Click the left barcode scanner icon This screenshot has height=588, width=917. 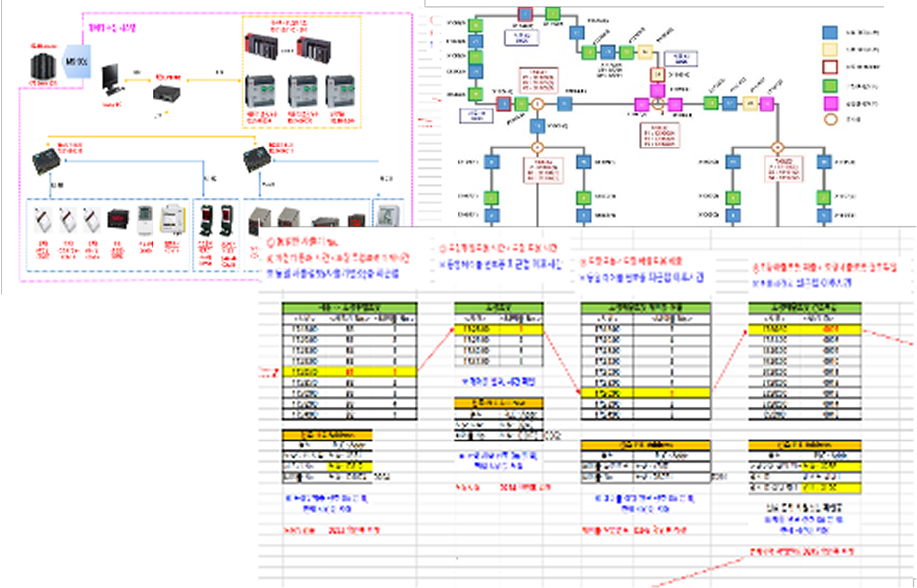click(206, 221)
